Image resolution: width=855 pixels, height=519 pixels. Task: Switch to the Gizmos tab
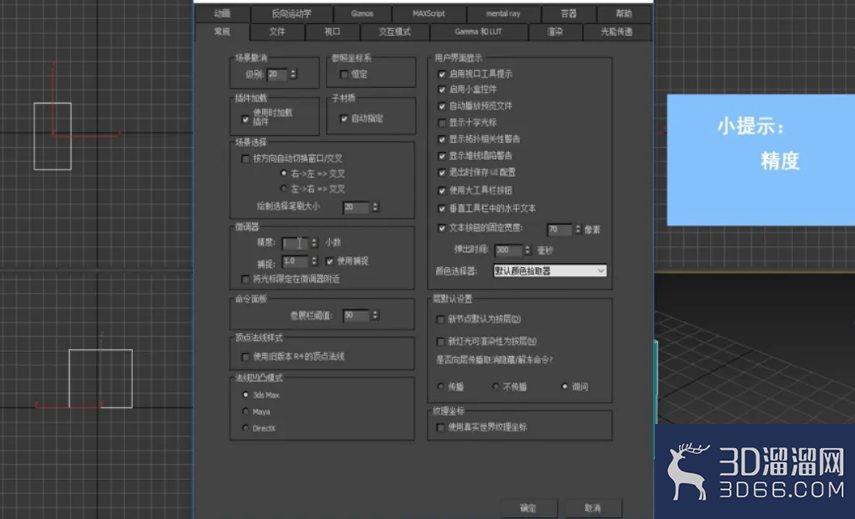point(363,14)
